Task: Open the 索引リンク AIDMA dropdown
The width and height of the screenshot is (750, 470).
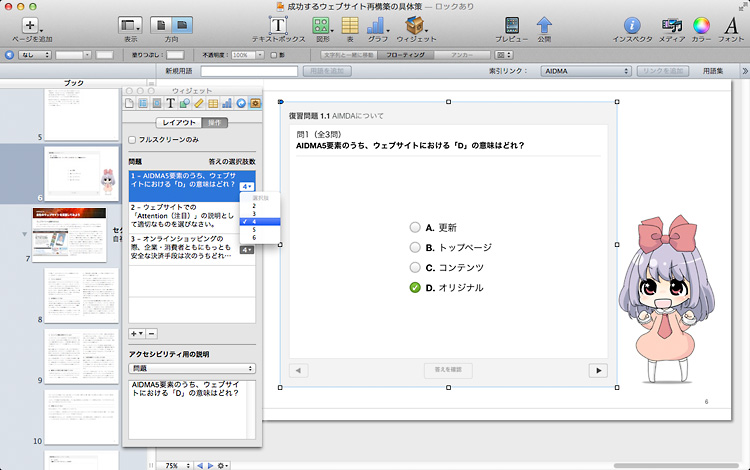Action: pos(586,71)
